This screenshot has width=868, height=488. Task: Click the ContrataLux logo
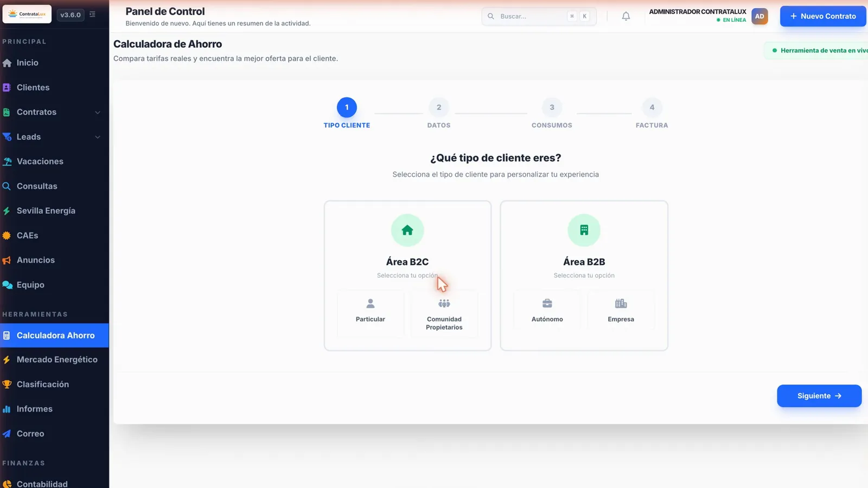pyautogui.click(x=27, y=14)
